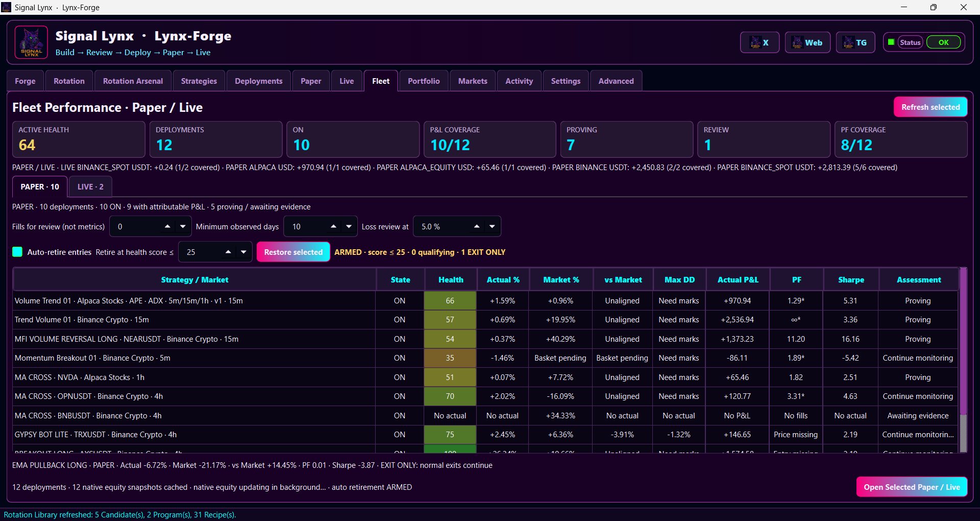This screenshot has width=980, height=521.
Task: Decrease Minimum observed days value
Action: point(349,226)
